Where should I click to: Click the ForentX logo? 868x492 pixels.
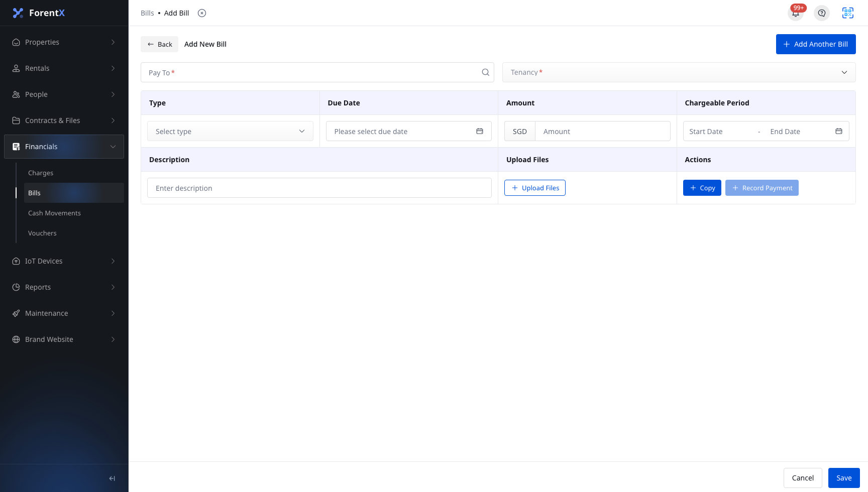[39, 13]
